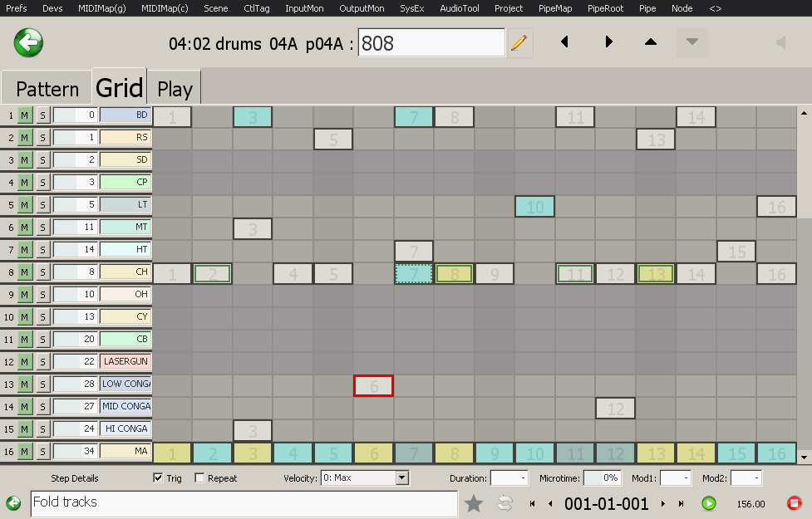Open the PipeMap menu

pyautogui.click(x=557, y=8)
